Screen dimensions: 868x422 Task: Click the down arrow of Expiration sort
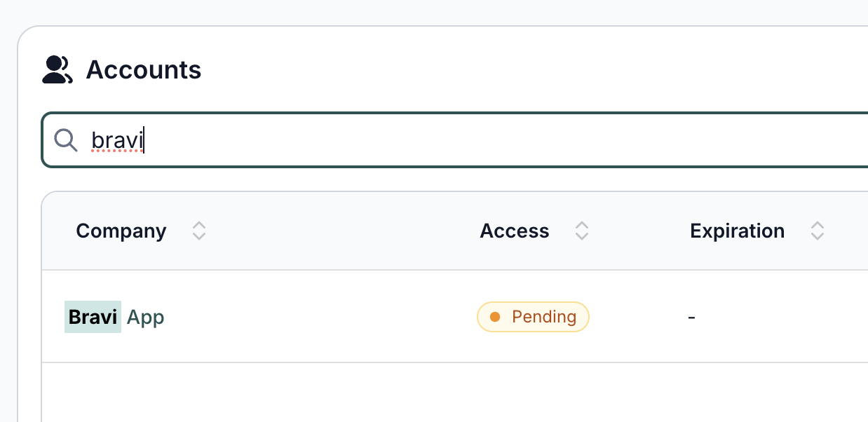817,236
